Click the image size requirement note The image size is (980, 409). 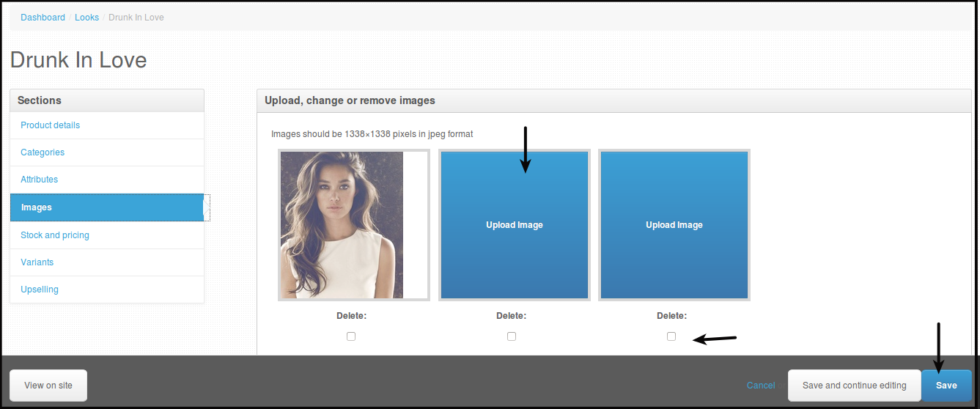[372, 134]
